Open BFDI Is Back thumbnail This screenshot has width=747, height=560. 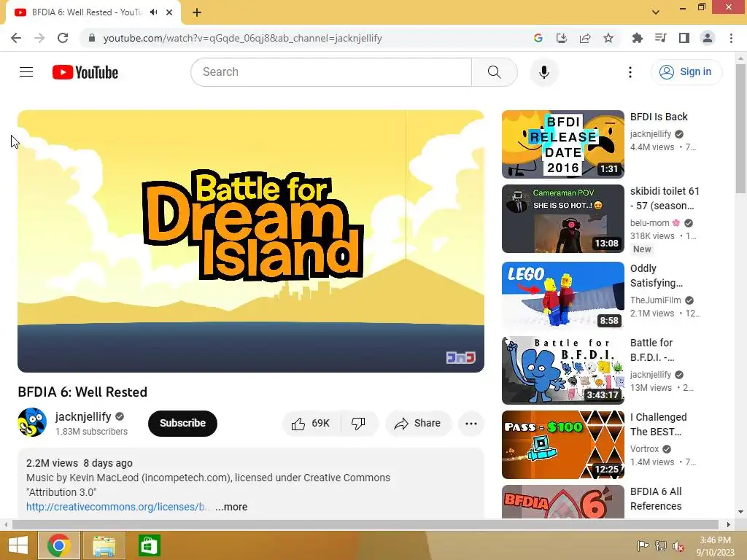(563, 144)
